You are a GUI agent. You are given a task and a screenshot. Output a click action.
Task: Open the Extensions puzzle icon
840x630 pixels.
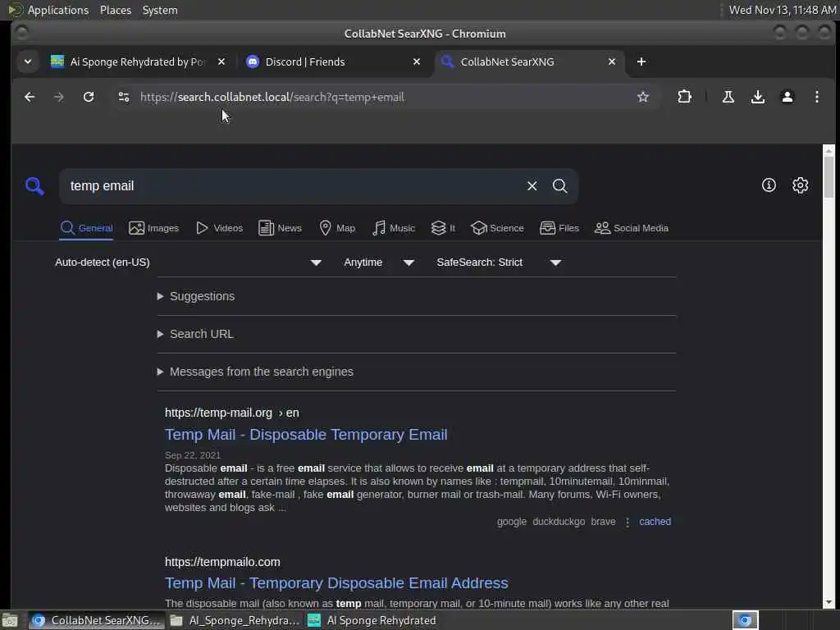click(x=684, y=97)
